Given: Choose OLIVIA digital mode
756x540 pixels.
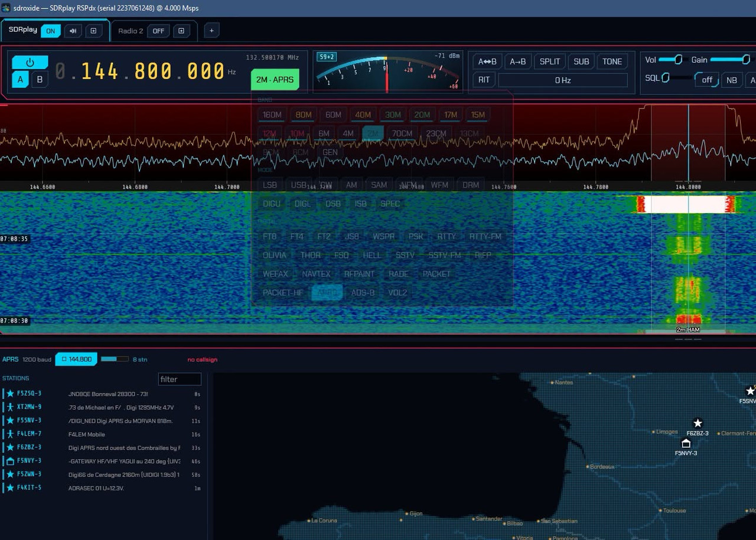Looking at the screenshot, I should point(275,255).
